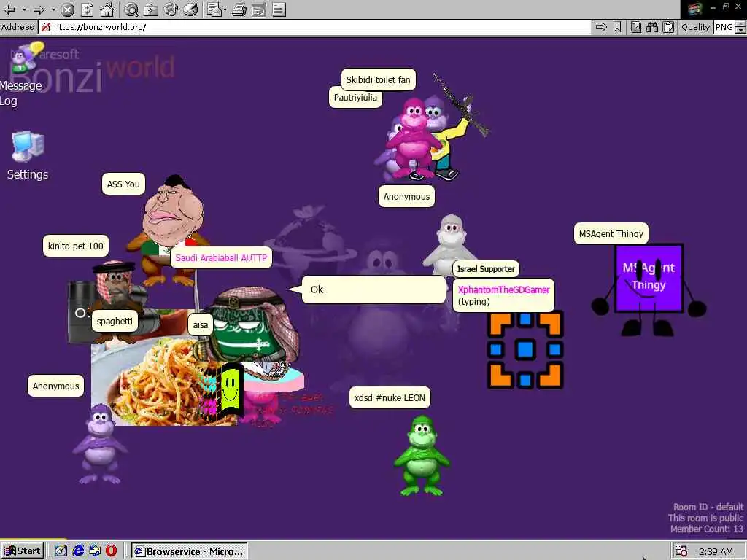Screen dimensions: 747x560
Task: Go to the Home page icon
Action: [x=107, y=9]
